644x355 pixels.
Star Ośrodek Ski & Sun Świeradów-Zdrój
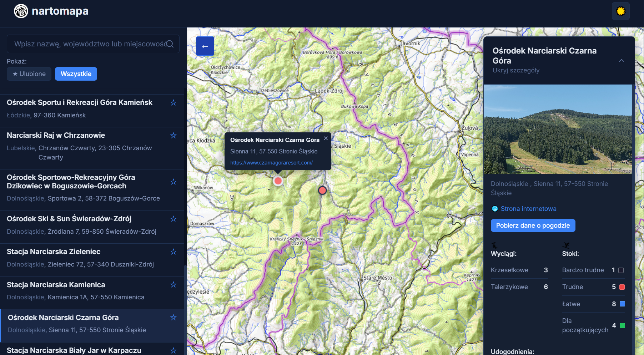tap(173, 219)
